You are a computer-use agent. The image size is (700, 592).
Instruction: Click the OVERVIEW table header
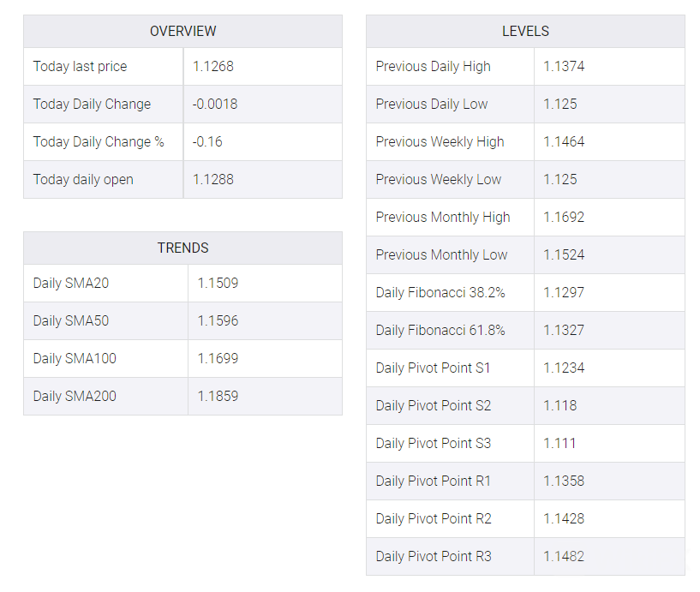tap(182, 31)
